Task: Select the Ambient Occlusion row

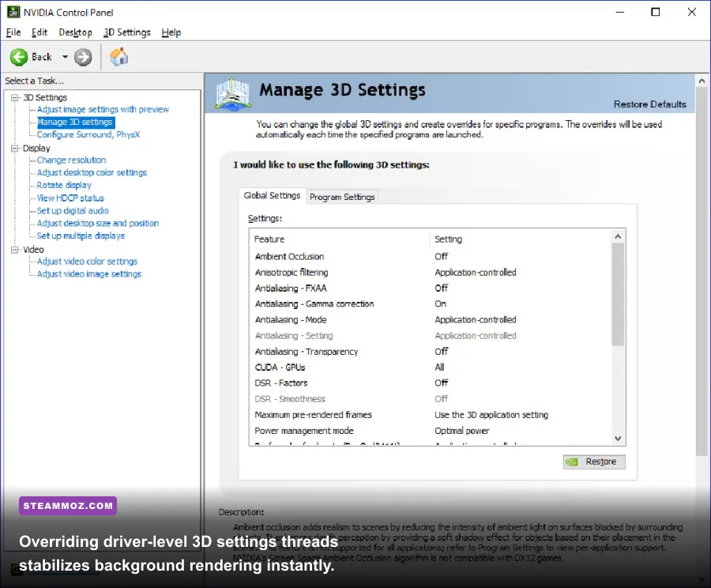Action: coord(430,257)
